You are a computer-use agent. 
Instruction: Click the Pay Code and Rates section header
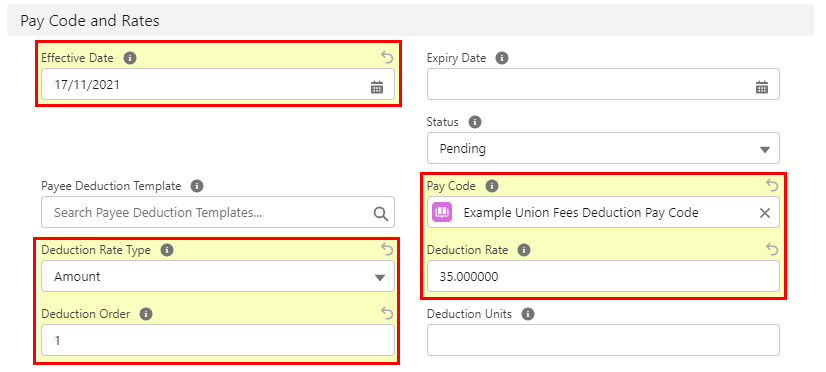410,21
